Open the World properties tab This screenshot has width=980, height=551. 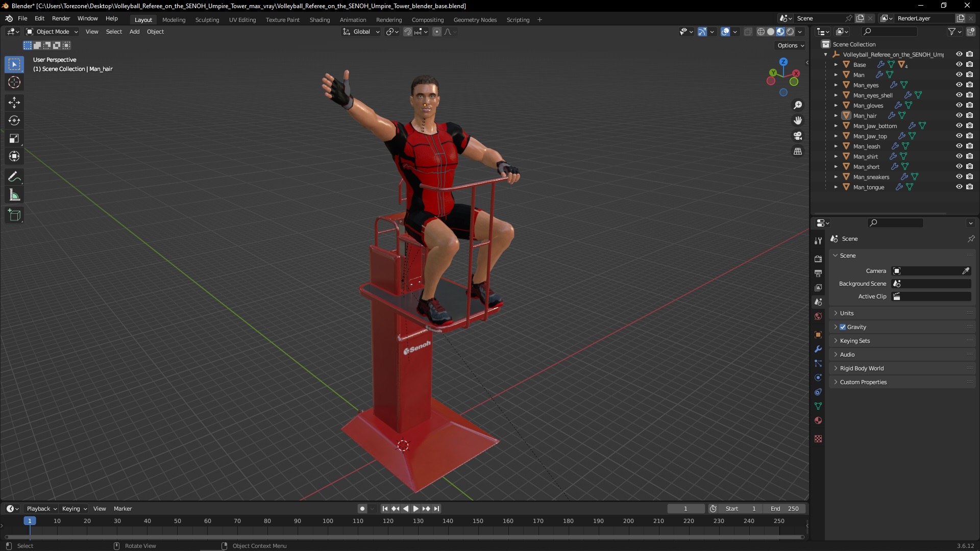(x=818, y=316)
